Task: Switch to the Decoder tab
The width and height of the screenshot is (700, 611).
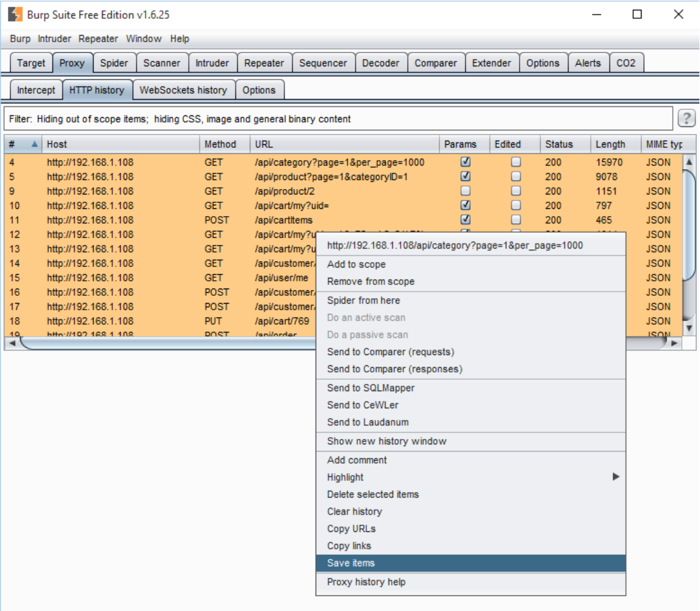Action: [x=380, y=63]
